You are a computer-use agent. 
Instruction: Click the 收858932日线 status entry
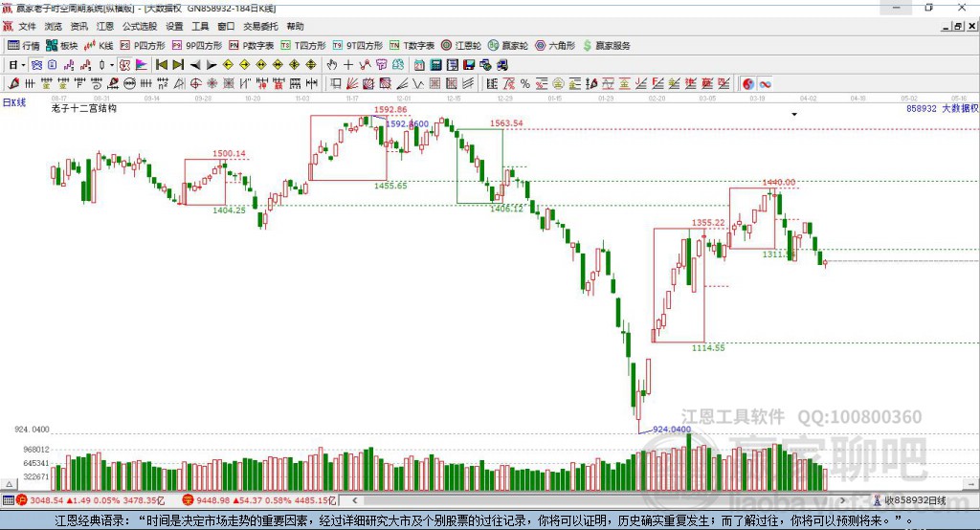(x=910, y=500)
